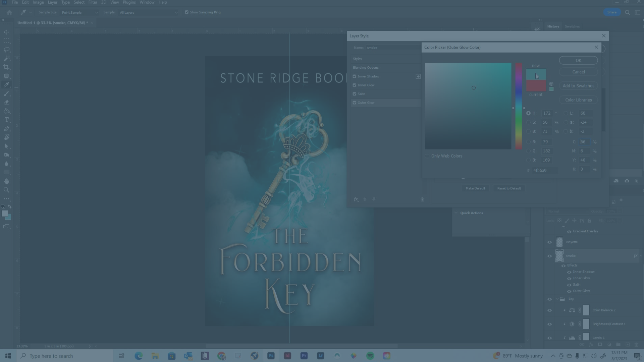Open the Filter menu
The image size is (644, 362).
pyautogui.click(x=93, y=2)
